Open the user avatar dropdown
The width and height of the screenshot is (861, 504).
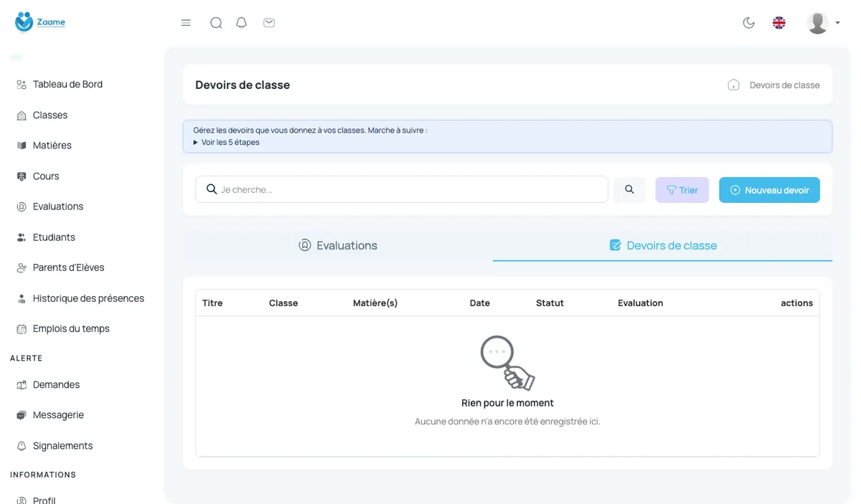tap(823, 23)
